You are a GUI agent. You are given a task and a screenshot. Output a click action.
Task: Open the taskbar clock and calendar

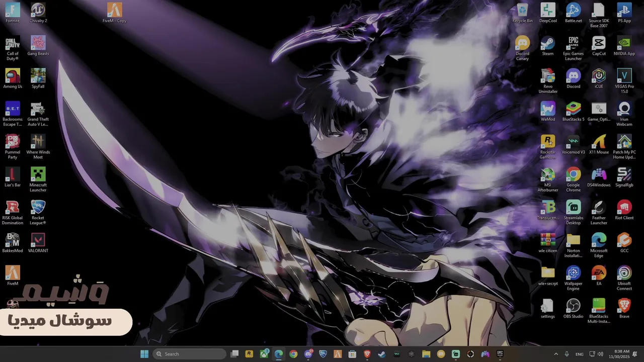pos(618,354)
